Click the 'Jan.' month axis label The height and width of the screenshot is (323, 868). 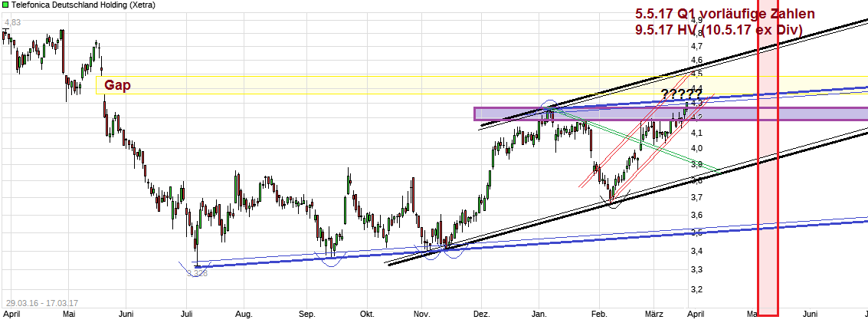point(539,314)
